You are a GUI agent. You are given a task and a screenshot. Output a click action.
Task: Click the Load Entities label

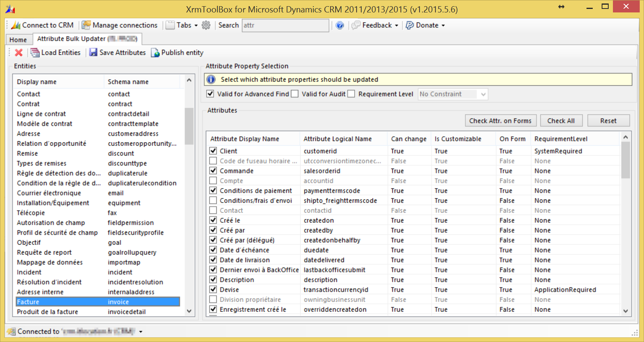[61, 52]
